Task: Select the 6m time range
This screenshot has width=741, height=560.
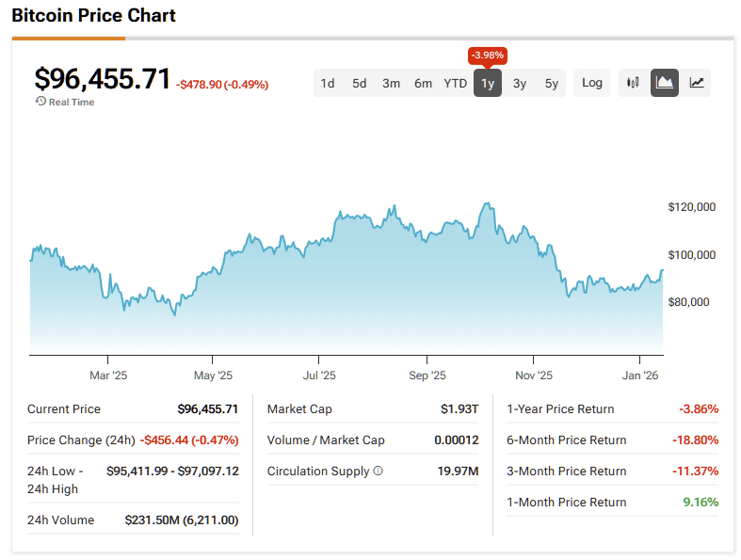Action: pos(423,83)
